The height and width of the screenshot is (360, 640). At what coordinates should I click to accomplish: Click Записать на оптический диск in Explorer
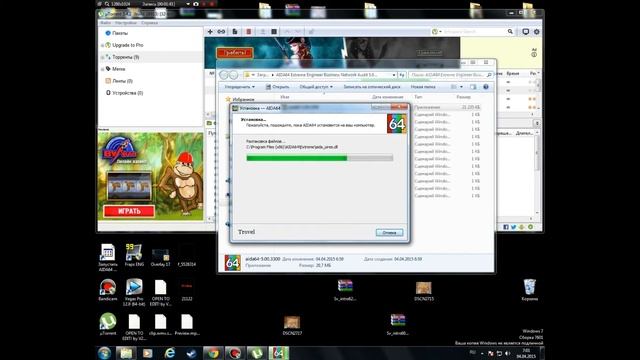click(x=371, y=87)
